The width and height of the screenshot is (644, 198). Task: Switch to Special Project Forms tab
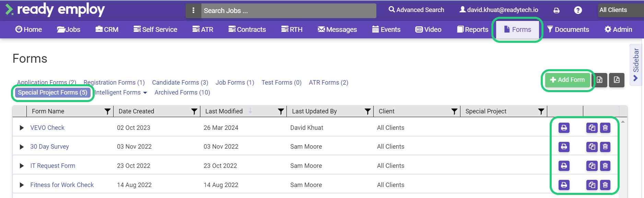point(52,92)
